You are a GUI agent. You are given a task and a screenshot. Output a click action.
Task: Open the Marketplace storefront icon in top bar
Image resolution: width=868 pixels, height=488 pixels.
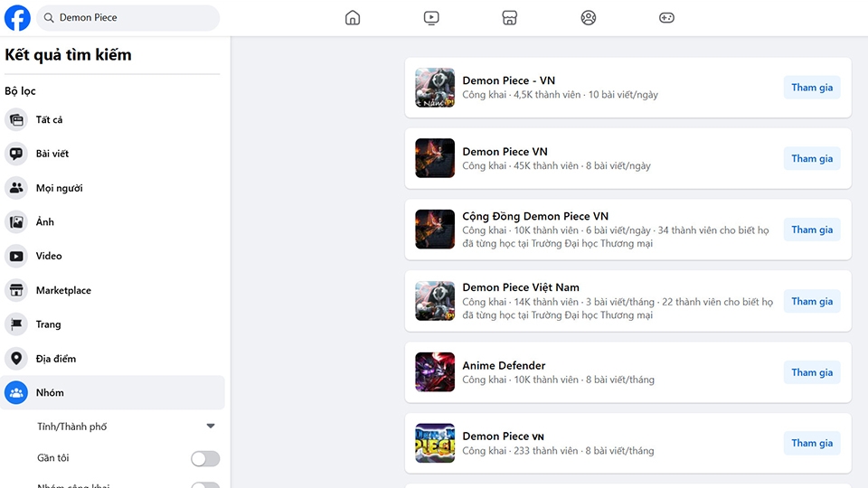pos(510,18)
